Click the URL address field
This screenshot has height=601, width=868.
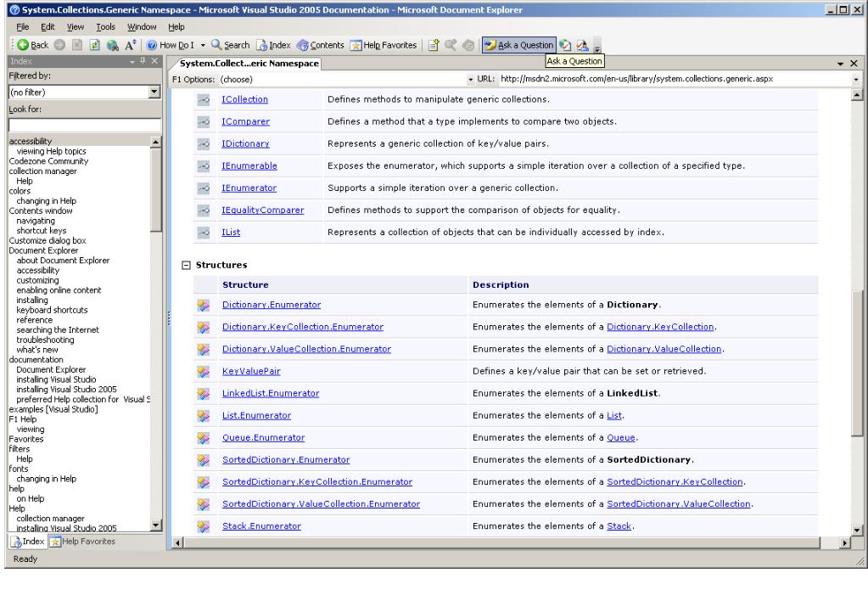click(675, 79)
